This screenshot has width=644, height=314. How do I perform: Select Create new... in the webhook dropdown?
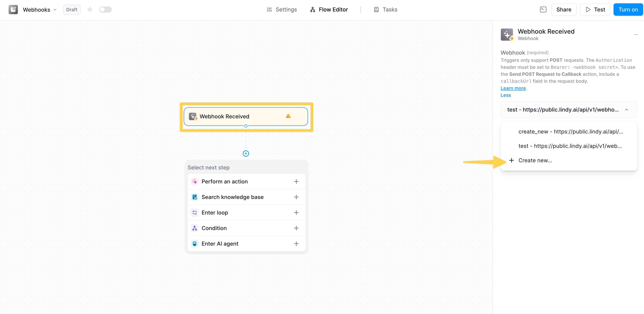tap(535, 160)
